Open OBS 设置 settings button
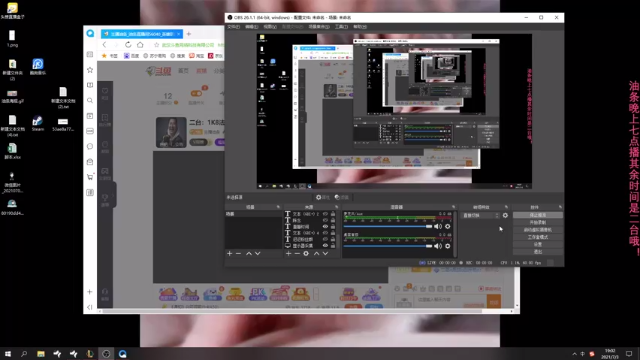 [538, 244]
